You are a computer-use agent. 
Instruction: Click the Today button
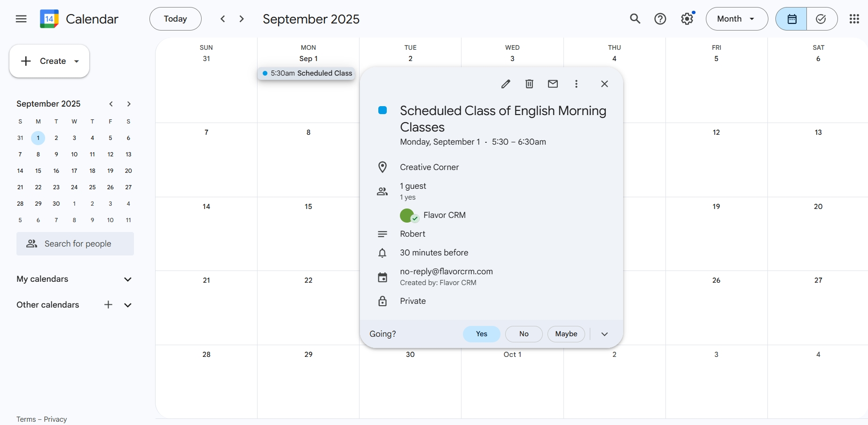click(175, 19)
